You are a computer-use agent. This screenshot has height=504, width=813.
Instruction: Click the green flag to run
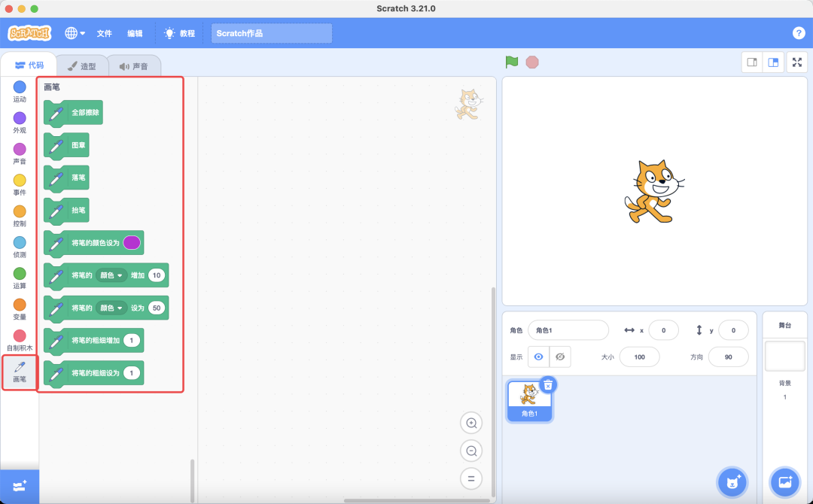(512, 62)
